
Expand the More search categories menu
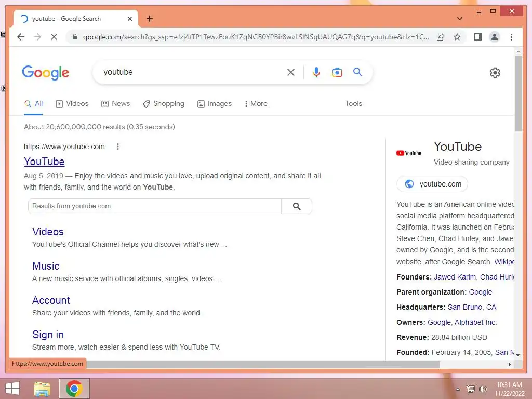[256, 104]
